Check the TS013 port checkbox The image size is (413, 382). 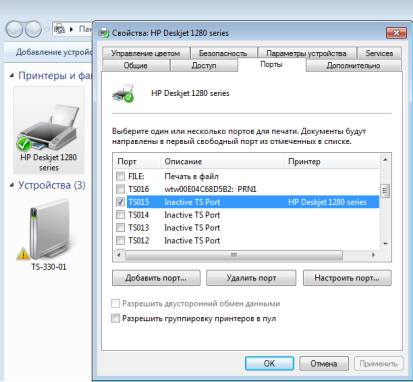pos(120,228)
